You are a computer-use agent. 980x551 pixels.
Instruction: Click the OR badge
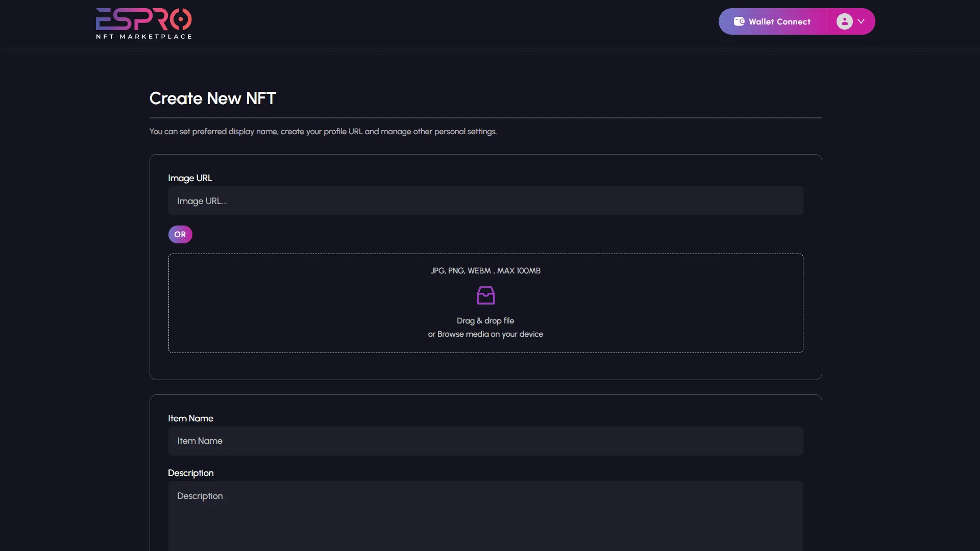coord(180,235)
